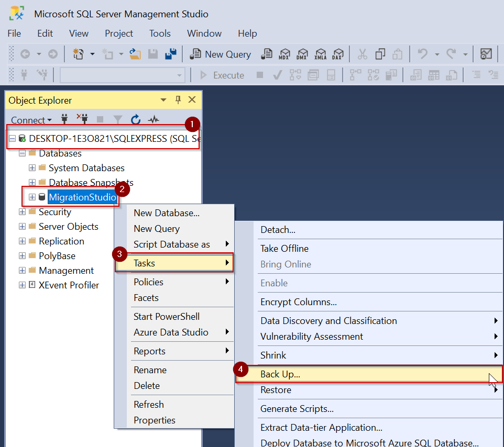
Task: Expand the Security folder
Action: (x=22, y=211)
